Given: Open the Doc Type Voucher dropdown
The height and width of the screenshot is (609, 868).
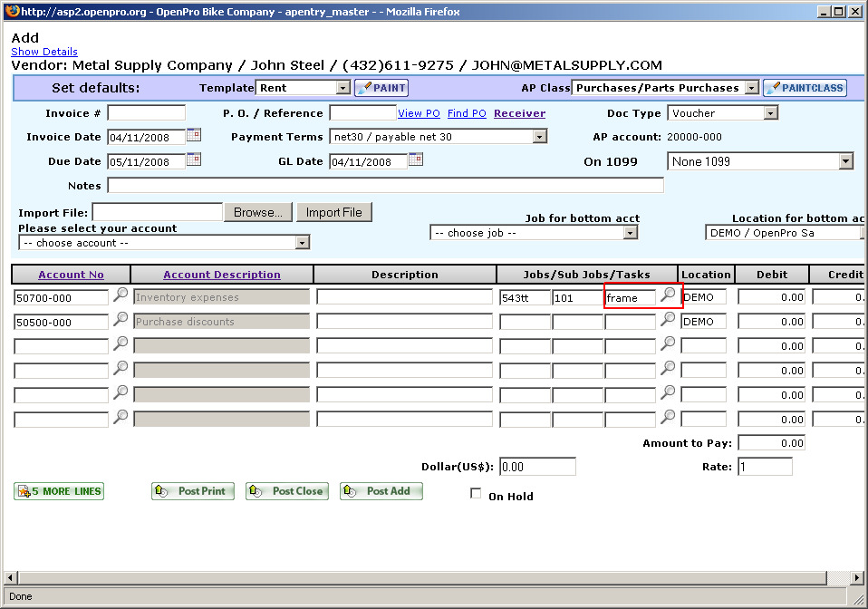Looking at the screenshot, I should pos(770,113).
